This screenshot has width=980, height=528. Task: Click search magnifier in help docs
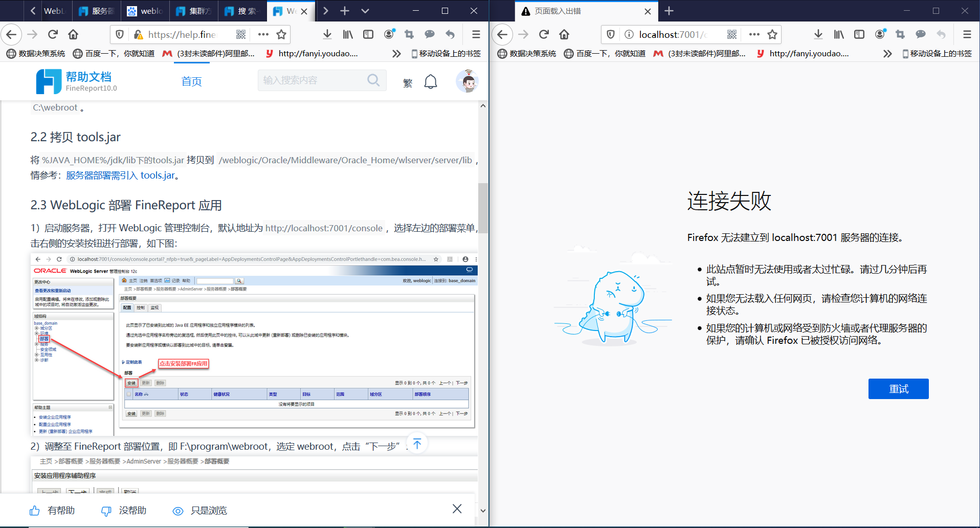(x=374, y=80)
